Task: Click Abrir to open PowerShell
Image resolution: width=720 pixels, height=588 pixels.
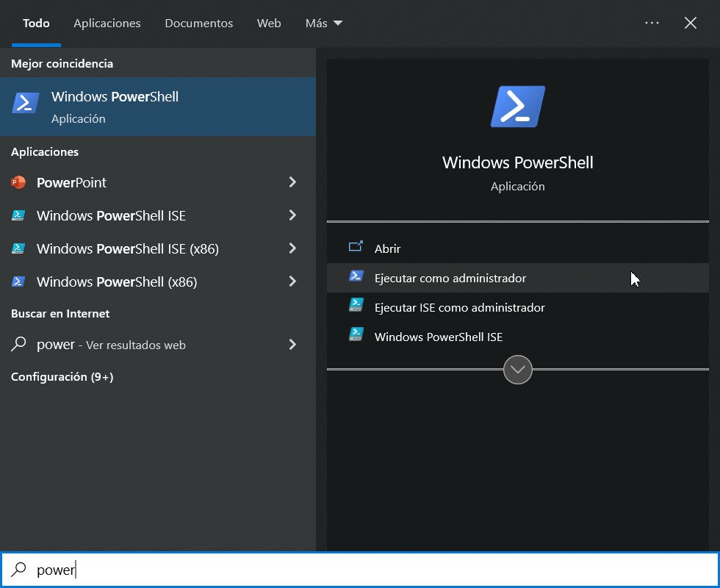Action: coord(518,248)
